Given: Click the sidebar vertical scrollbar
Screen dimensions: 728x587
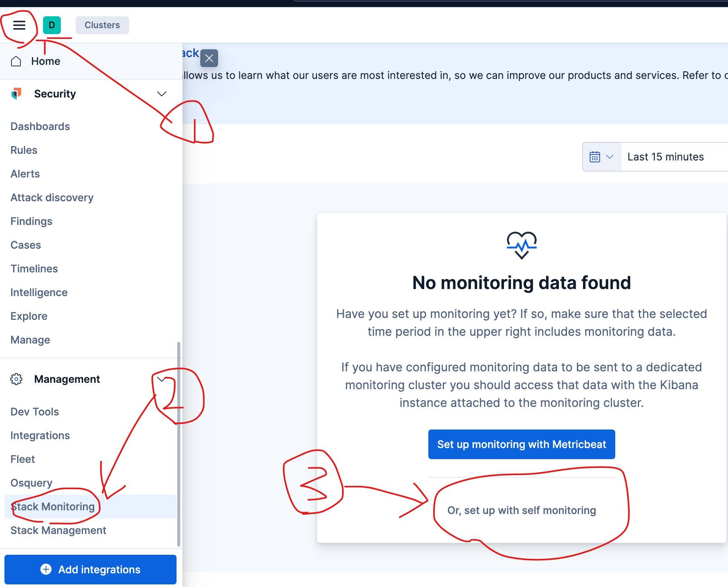Looking at the screenshot, I should [x=179, y=444].
